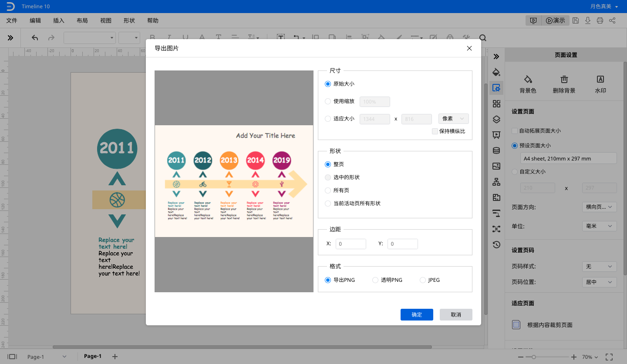
Task: Click the save icon in top bar
Action: click(576, 20)
